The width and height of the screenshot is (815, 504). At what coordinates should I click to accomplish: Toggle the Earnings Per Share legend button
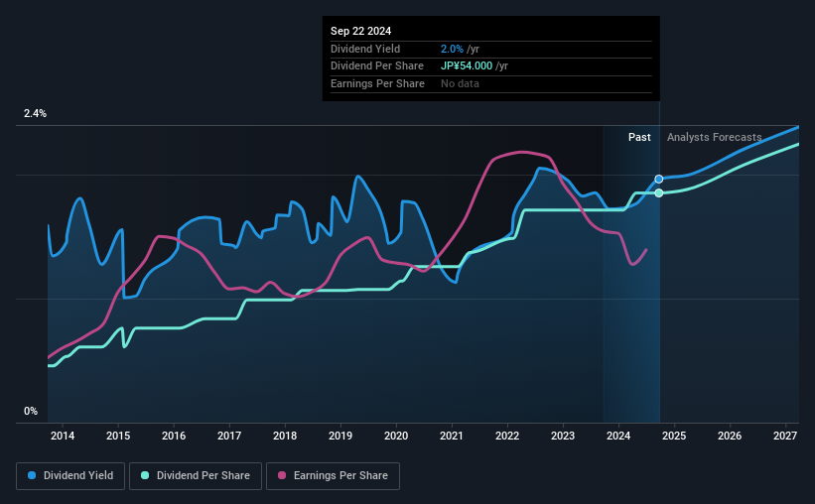pyautogui.click(x=333, y=475)
